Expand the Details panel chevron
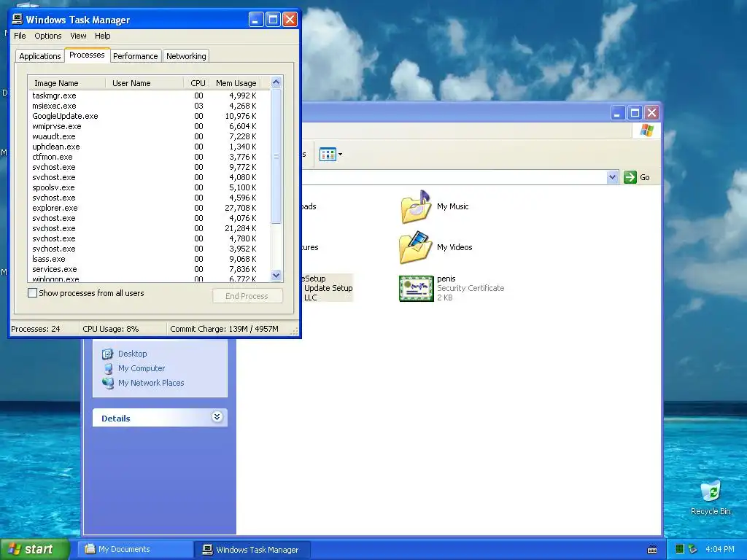This screenshot has width=747, height=560. (x=217, y=417)
